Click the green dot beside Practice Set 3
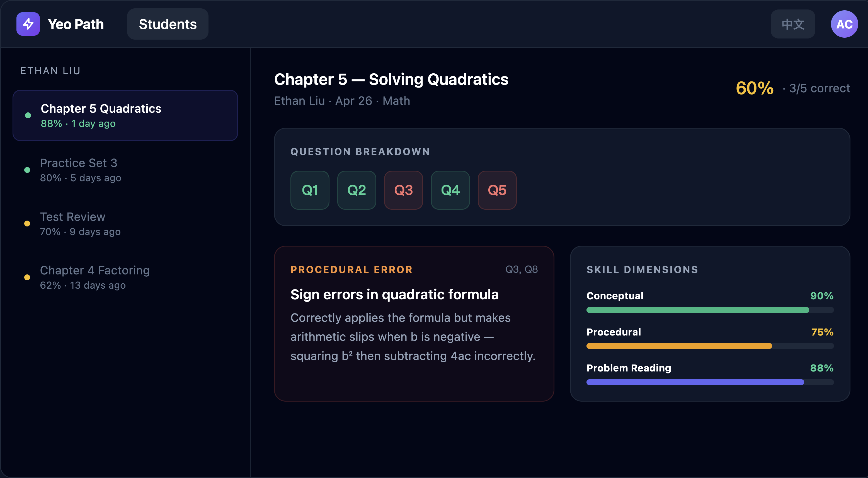 [x=27, y=170]
